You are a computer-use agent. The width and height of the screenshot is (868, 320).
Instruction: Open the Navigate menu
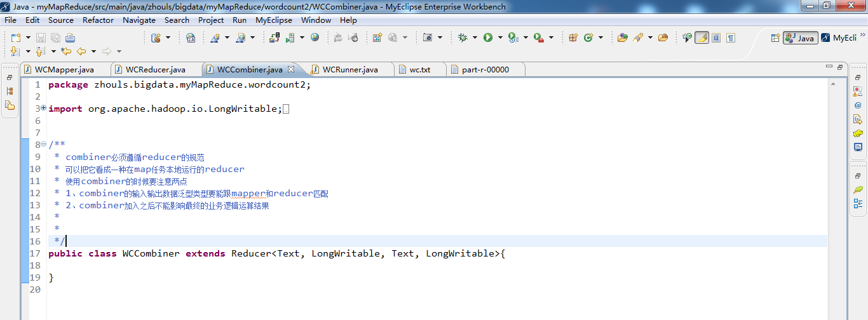click(139, 20)
